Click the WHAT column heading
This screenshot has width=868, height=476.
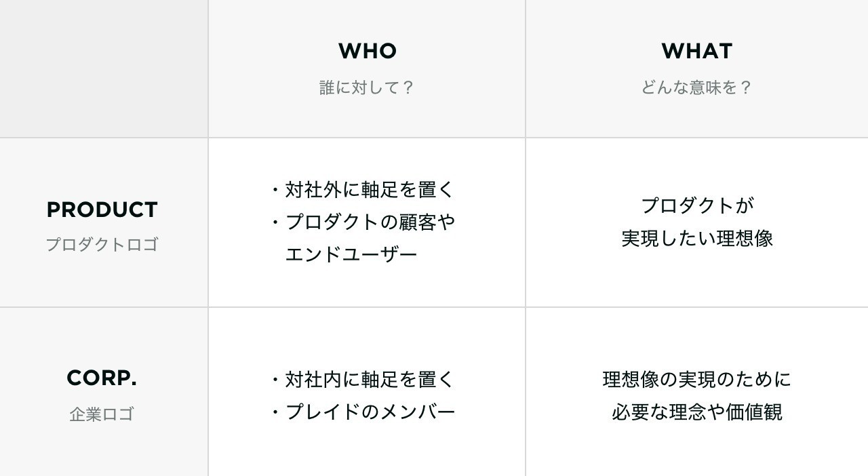tap(696, 51)
